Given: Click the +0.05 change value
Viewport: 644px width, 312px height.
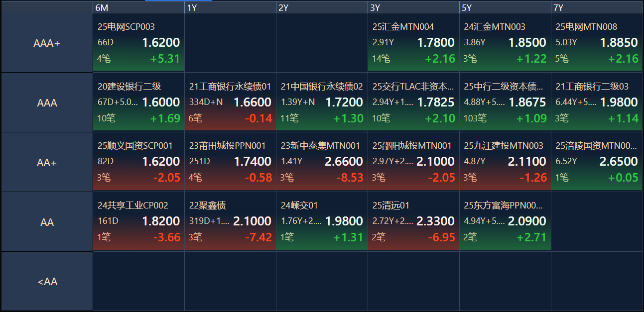Looking at the screenshot, I should [623, 178].
